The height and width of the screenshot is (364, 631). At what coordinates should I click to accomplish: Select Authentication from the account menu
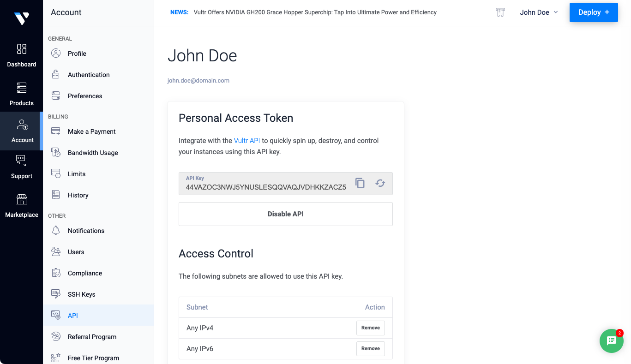coord(89,75)
